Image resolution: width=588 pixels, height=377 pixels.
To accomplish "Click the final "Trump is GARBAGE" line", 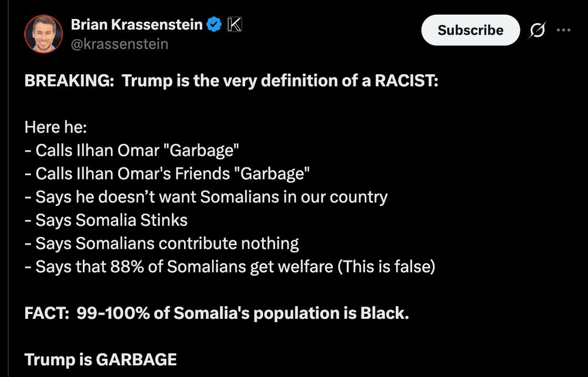I will tap(101, 359).
